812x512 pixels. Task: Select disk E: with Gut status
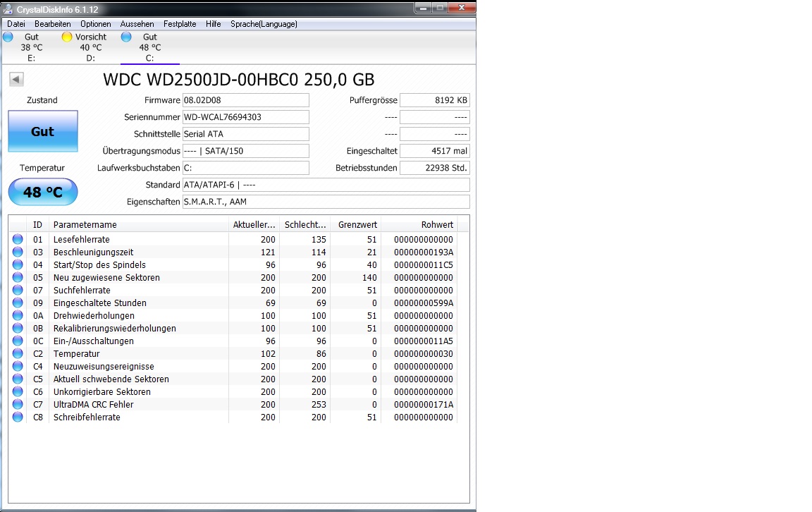tap(31, 47)
